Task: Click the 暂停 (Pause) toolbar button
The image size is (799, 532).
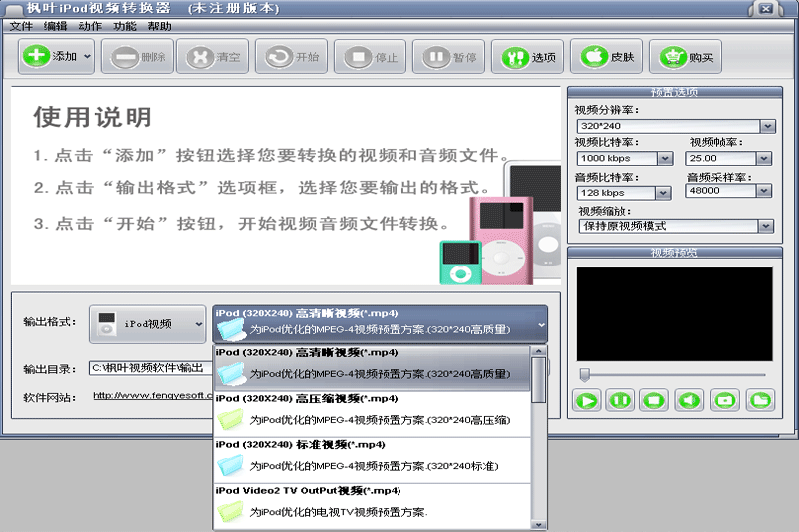Action: click(448, 57)
